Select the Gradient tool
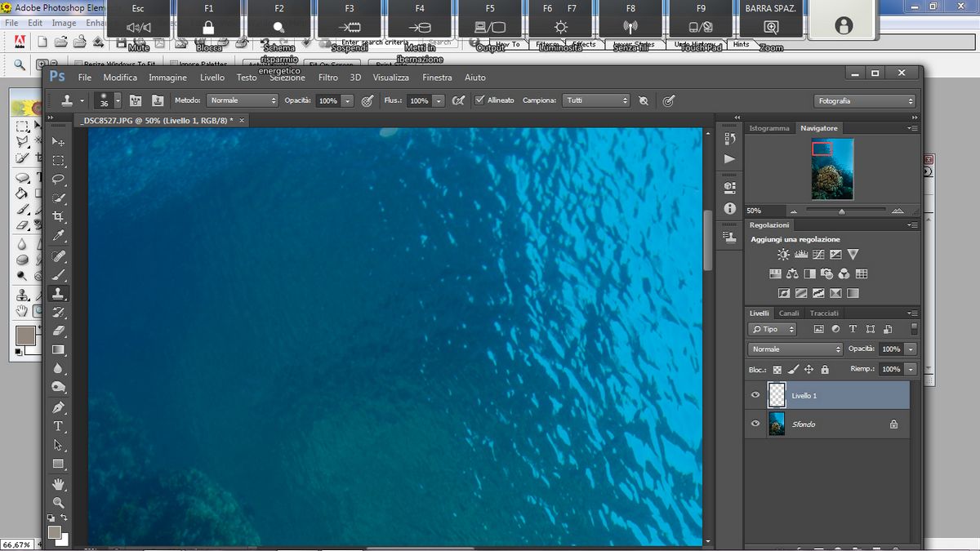 pos(58,350)
